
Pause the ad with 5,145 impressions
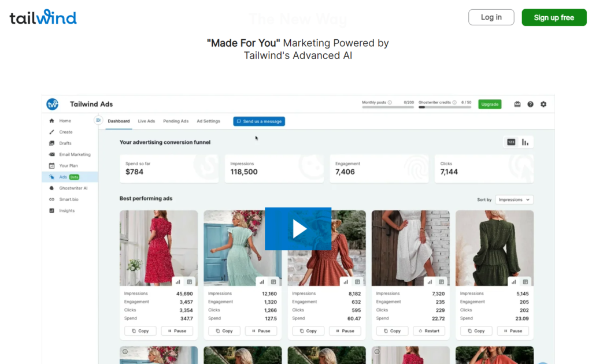(513, 331)
